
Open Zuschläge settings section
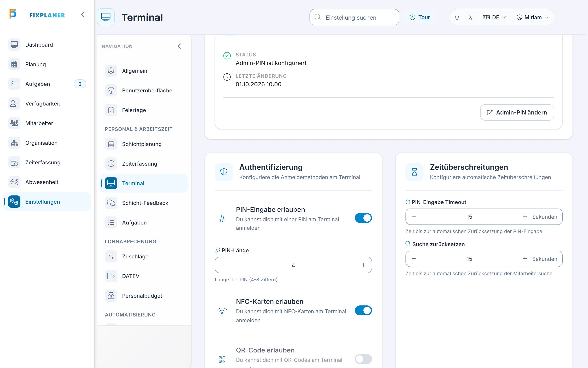click(144, 257)
